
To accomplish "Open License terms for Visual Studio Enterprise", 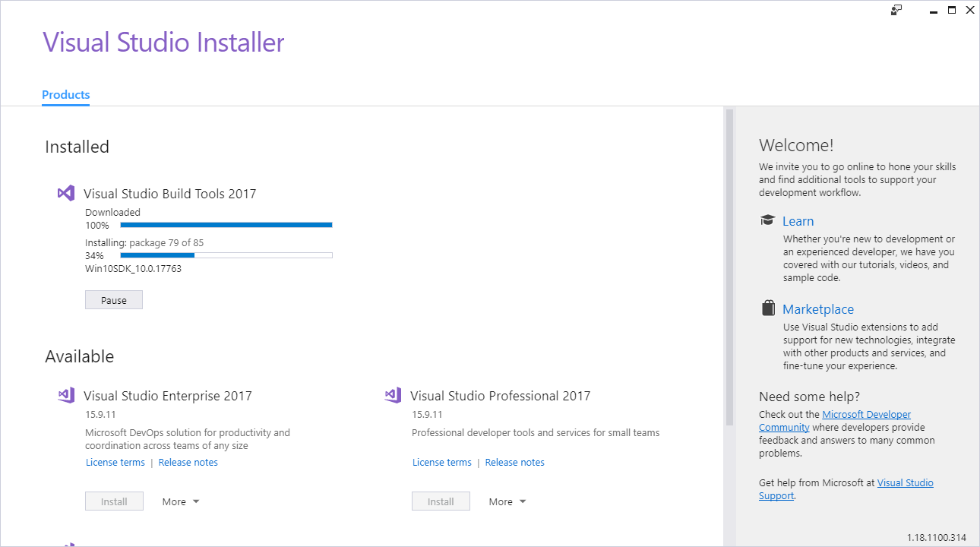I will (115, 462).
